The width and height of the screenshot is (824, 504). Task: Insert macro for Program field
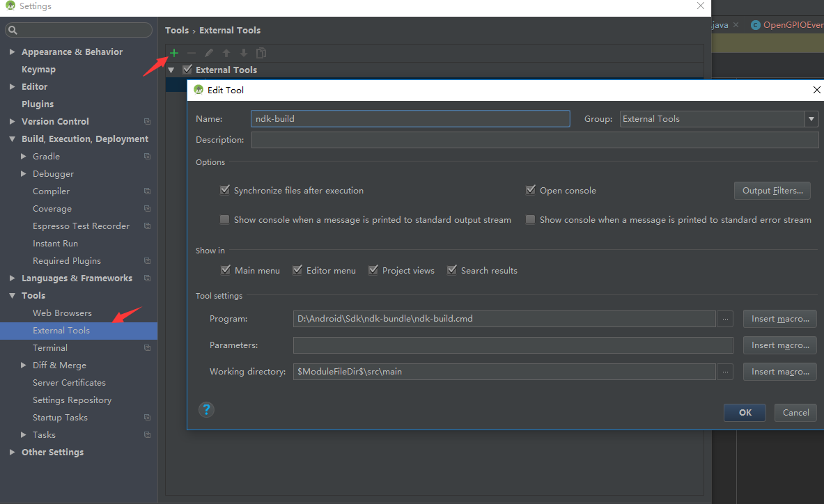780,319
